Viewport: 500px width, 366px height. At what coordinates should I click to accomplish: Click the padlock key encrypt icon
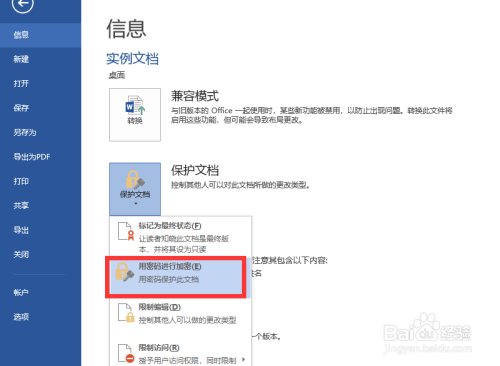point(124,271)
